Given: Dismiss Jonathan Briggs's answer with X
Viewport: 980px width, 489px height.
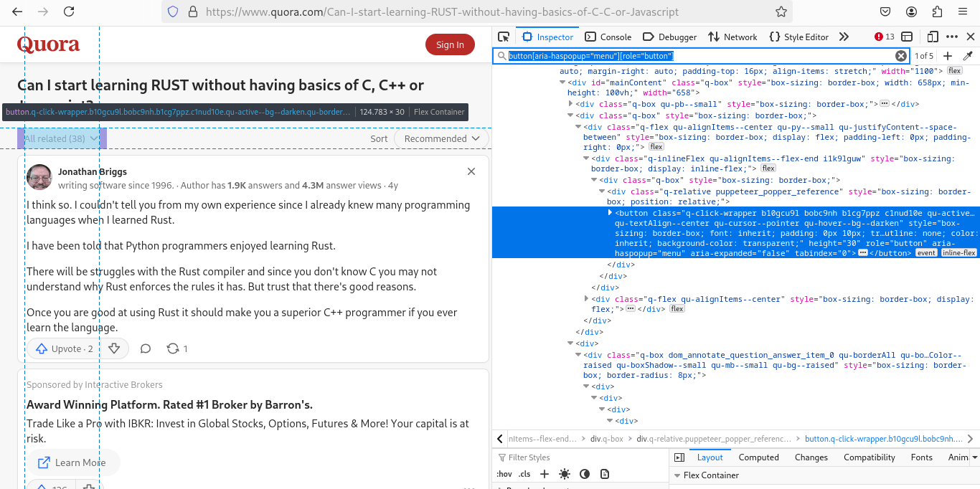Looking at the screenshot, I should click(x=471, y=171).
